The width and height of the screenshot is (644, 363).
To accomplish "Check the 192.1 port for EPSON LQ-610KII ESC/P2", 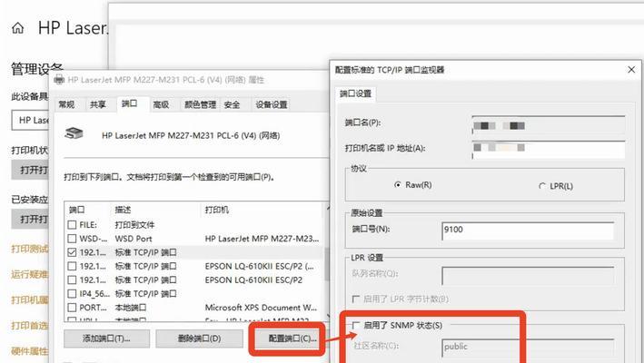I will click(x=72, y=280).
